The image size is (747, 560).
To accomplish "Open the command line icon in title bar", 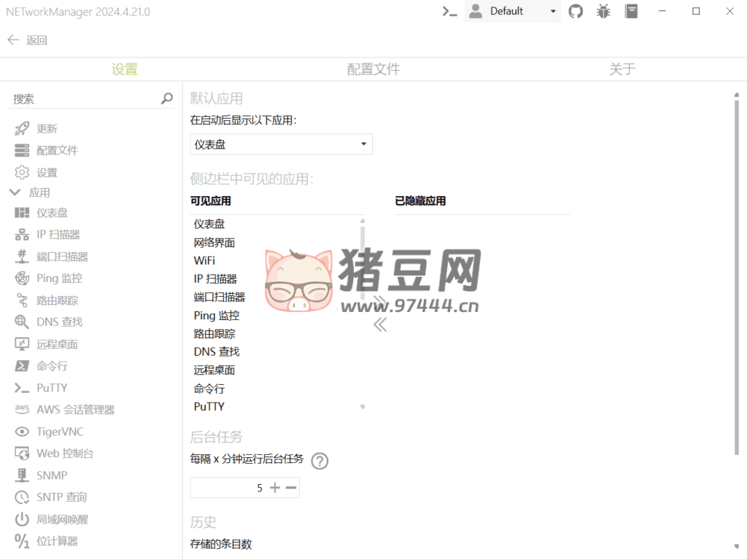I will 450,11.
